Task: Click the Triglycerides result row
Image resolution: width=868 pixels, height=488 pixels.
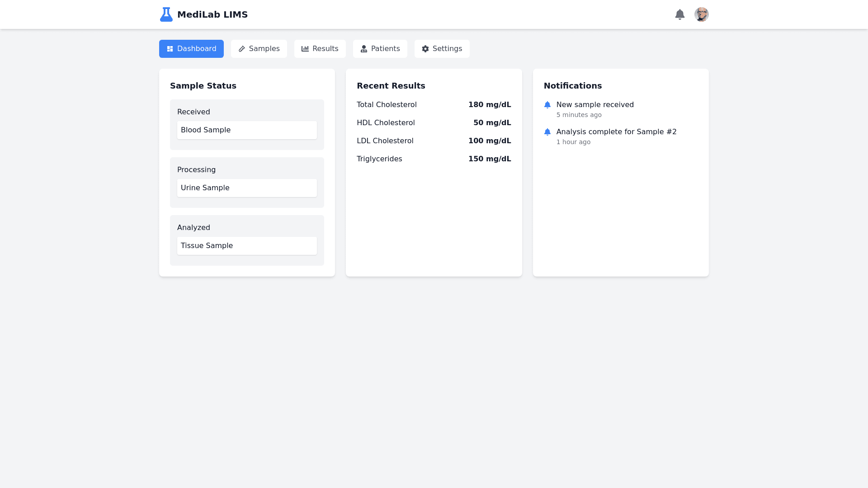Action: (x=434, y=159)
